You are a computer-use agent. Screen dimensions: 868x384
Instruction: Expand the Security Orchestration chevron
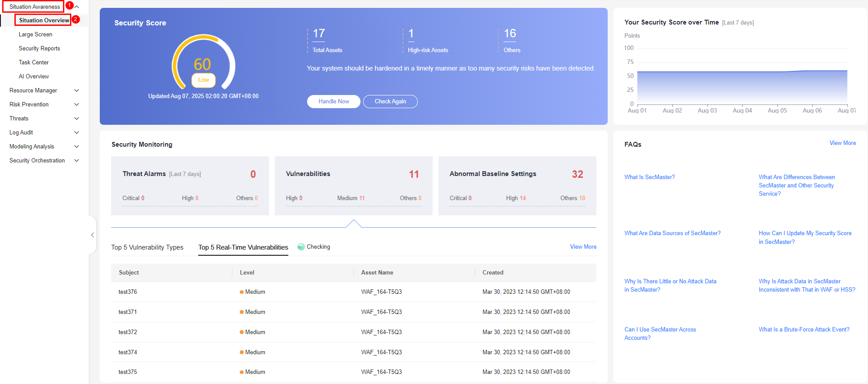point(77,160)
